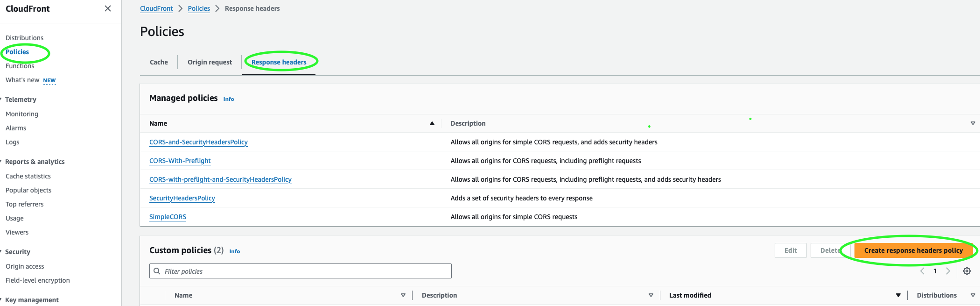980x306 pixels.
Task: Open Cache statistics report
Action: pos(28,176)
